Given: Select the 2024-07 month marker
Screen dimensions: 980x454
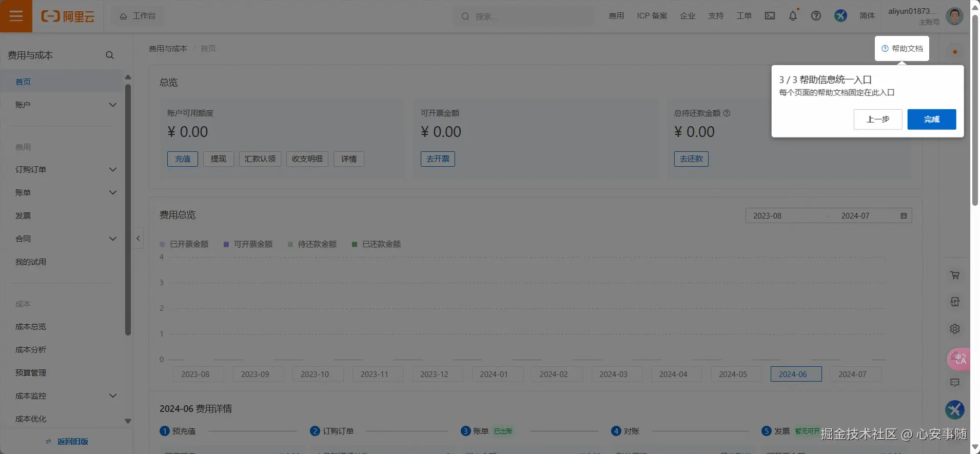Looking at the screenshot, I should point(855,374).
